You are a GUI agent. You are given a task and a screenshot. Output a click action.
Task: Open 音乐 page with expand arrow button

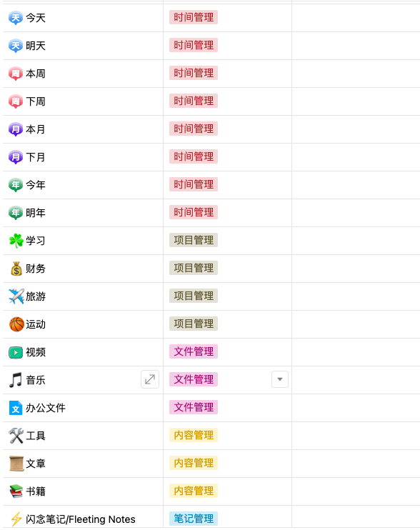click(x=150, y=379)
